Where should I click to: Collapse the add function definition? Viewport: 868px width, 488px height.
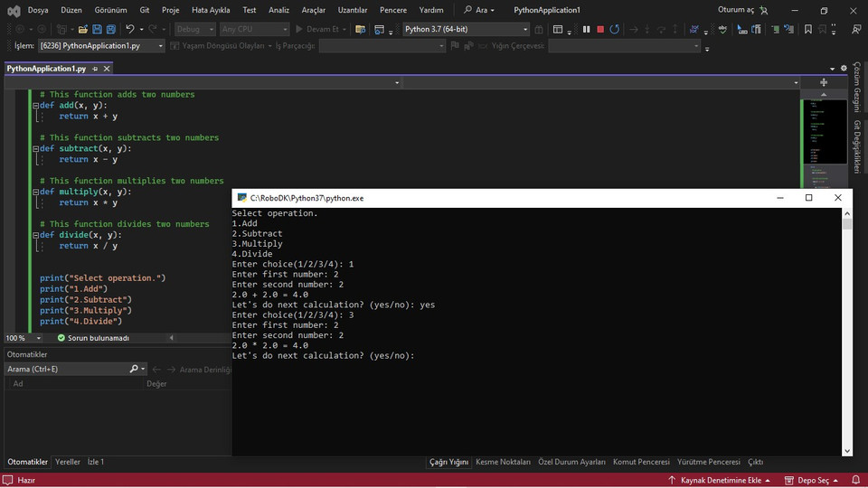(x=36, y=106)
